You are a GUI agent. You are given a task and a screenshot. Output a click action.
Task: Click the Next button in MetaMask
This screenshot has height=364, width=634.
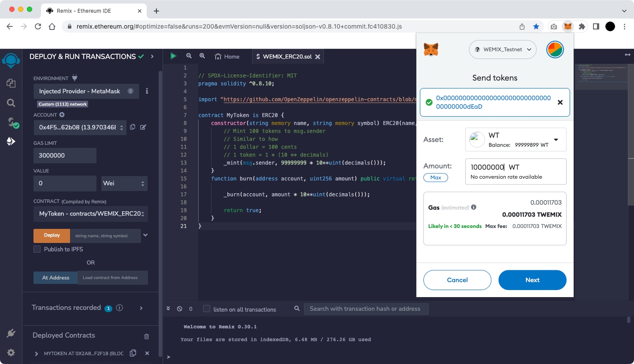click(532, 280)
